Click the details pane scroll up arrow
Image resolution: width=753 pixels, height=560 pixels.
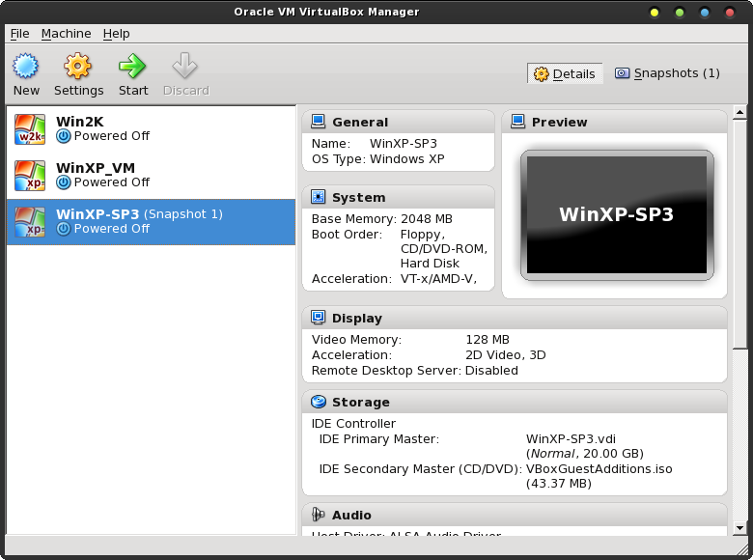(739, 112)
